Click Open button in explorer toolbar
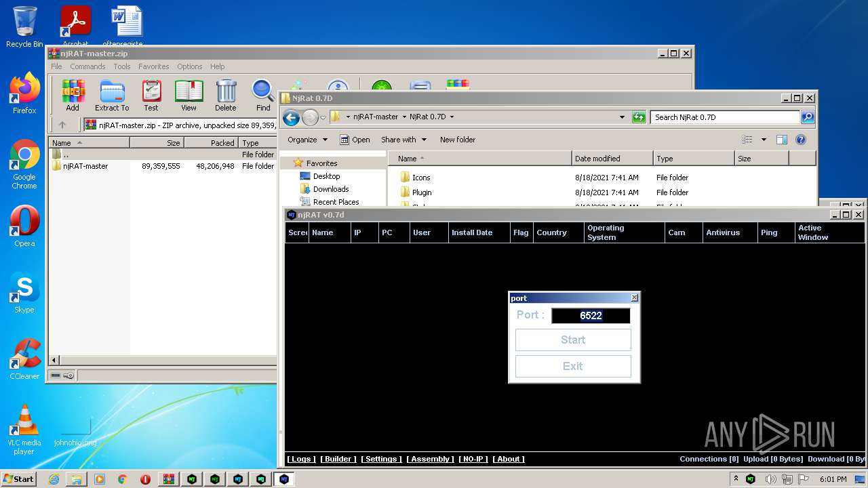Image resolution: width=868 pixels, height=488 pixels. [x=355, y=140]
